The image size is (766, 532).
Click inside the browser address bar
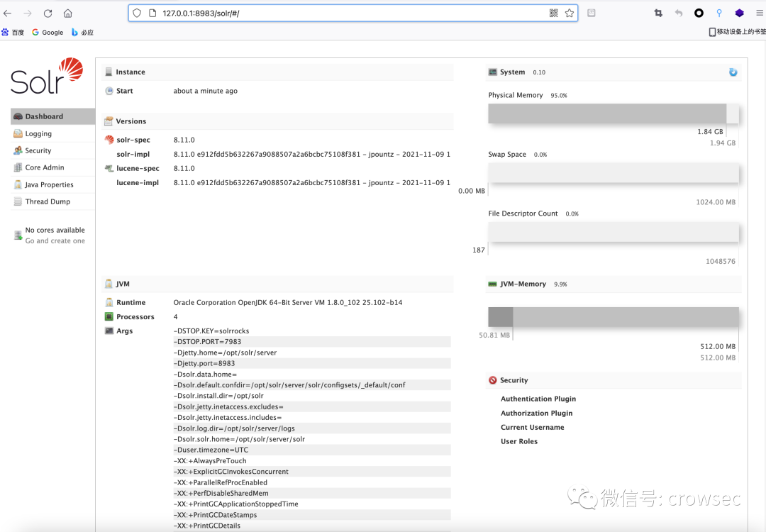pyautogui.click(x=284, y=13)
